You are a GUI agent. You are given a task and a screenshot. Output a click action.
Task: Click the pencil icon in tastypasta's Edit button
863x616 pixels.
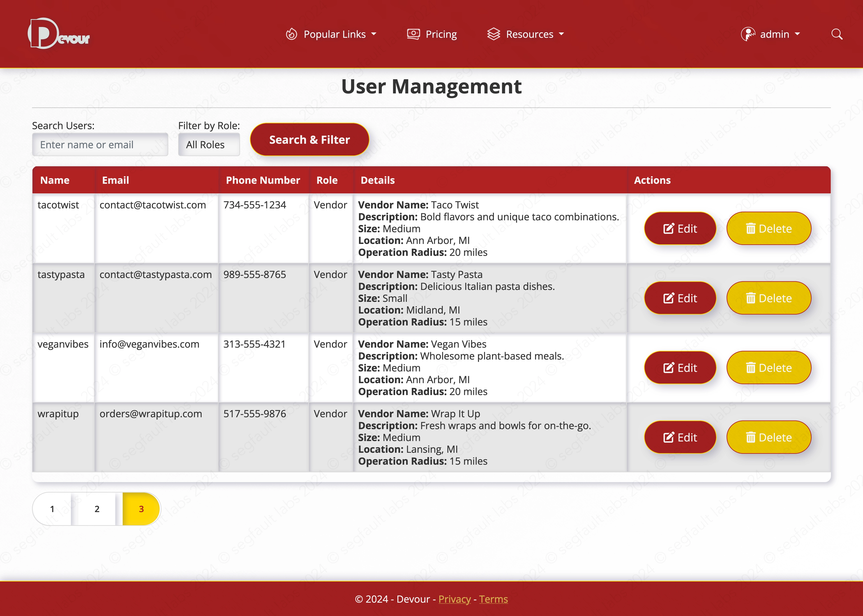point(669,298)
